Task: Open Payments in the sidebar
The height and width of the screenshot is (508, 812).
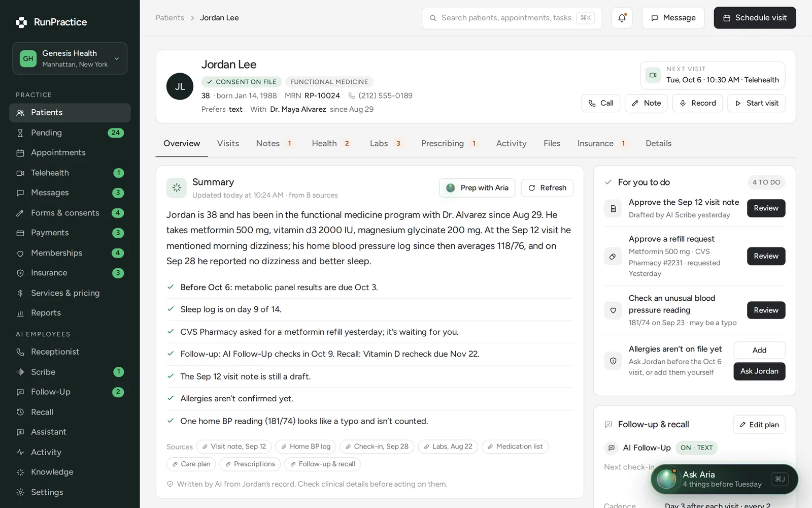Action: click(x=70, y=233)
